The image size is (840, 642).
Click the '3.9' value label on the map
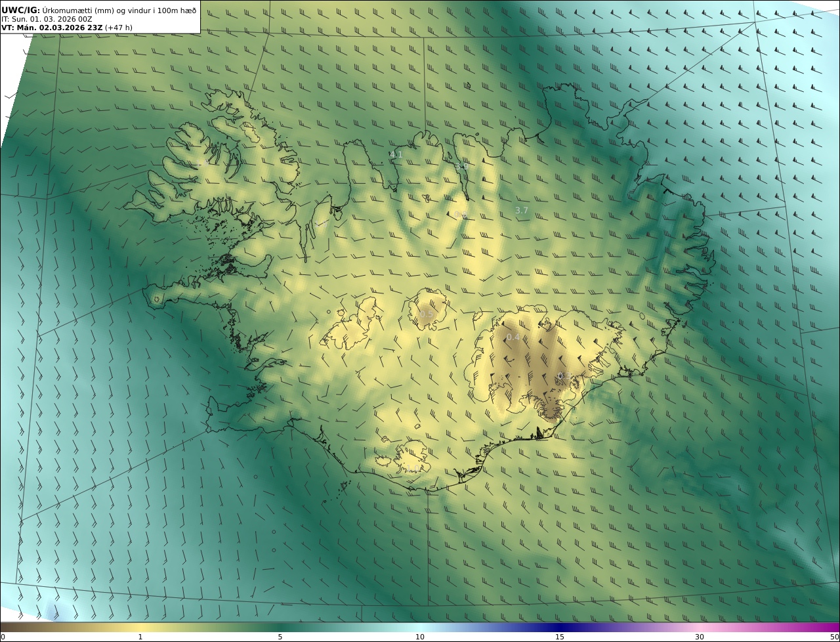pos(461,166)
